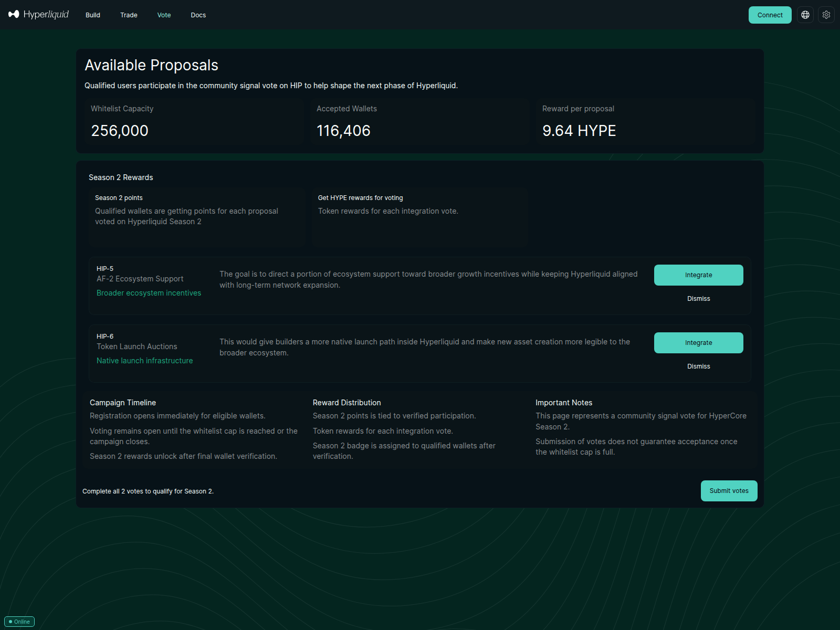Image resolution: width=840 pixels, height=630 pixels.
Task: Click the HIP-6 description paragraph
Action: click(x=425, y=348)
